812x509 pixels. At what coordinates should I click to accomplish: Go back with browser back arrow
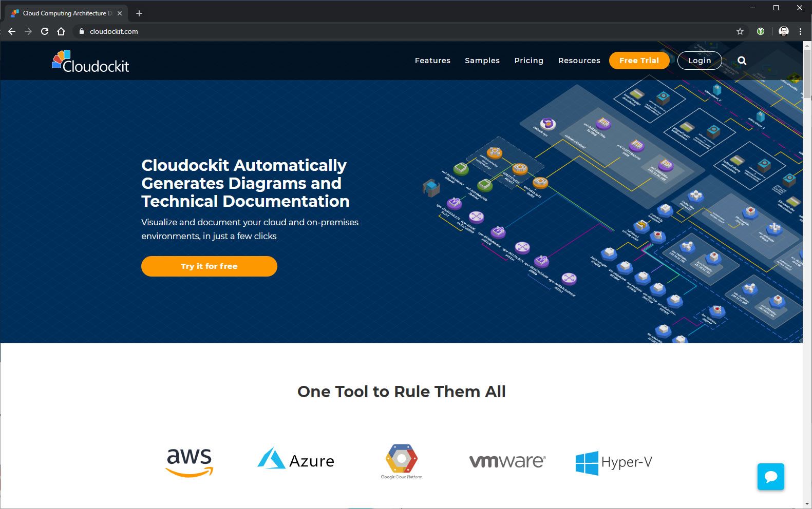[x=12, y=31]
